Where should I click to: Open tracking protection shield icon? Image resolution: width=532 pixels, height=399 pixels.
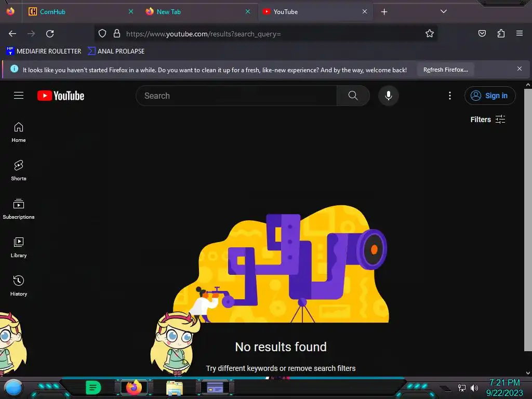tap(102, 34)
